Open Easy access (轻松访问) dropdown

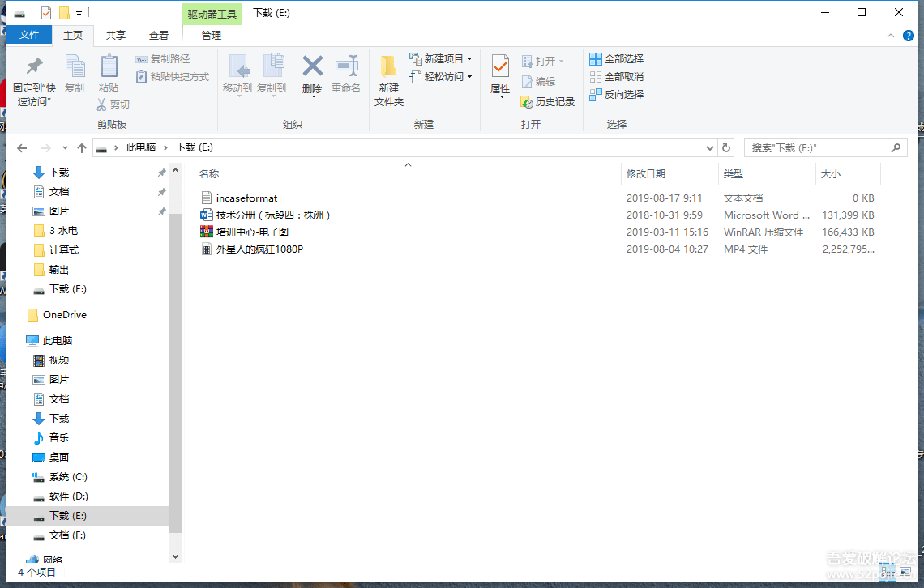[441, 76]
